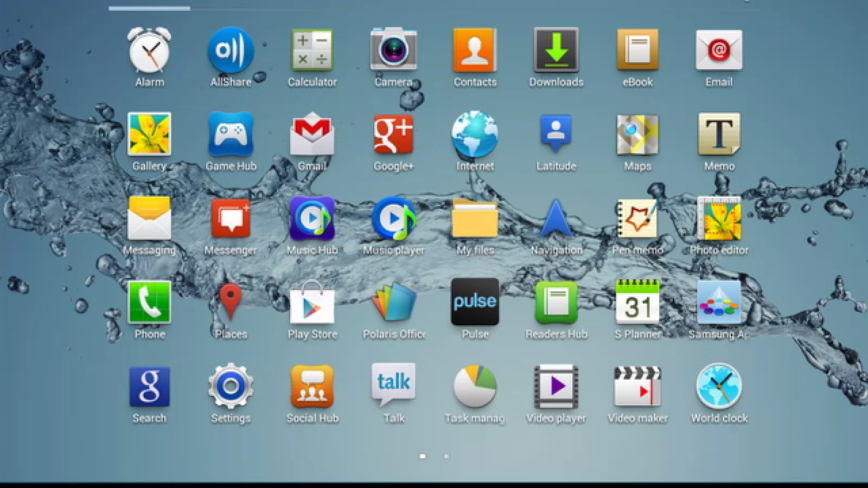Image resolution: width=868 pixels, height=488 pixels.
Task: Launch the Messenger app
Action: [231, 218]
